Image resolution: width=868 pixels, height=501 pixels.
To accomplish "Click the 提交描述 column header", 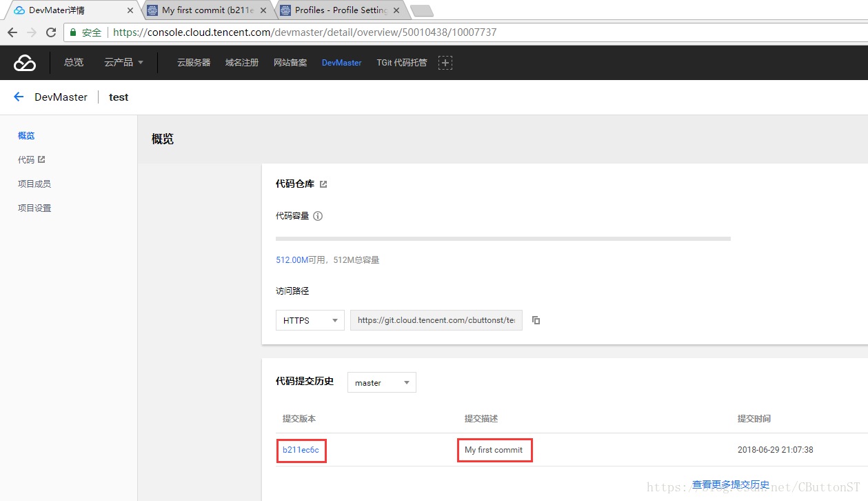I will [481, 419].
